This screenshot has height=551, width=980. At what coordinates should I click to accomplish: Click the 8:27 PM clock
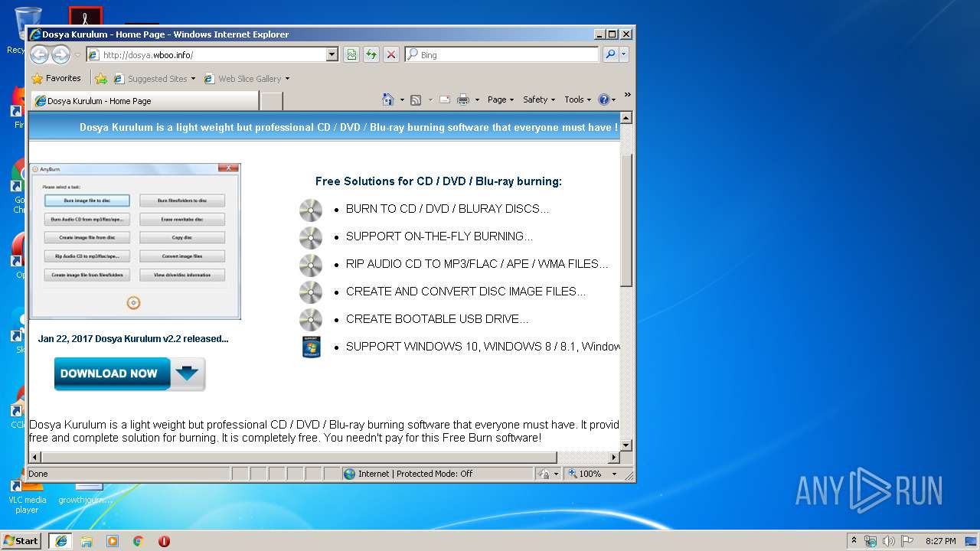[x=940, y=541]
